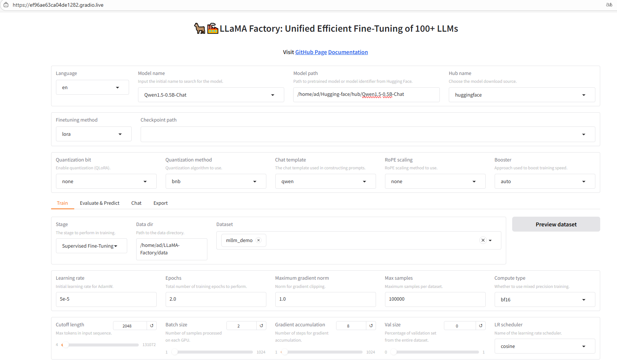Click the reset icon for Val size
This screenshot has width=617, height=364.
tap(481, 326)
